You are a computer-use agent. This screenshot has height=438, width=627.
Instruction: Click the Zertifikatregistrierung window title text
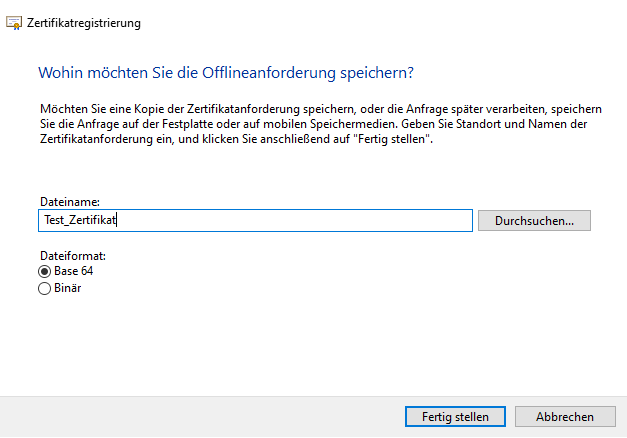[84, 23]
